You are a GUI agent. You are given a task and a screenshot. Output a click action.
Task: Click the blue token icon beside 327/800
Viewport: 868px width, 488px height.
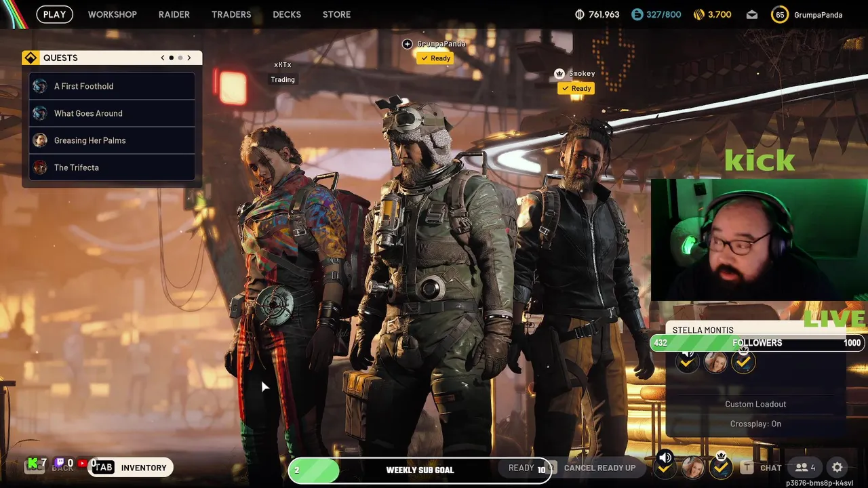point(637,14)
